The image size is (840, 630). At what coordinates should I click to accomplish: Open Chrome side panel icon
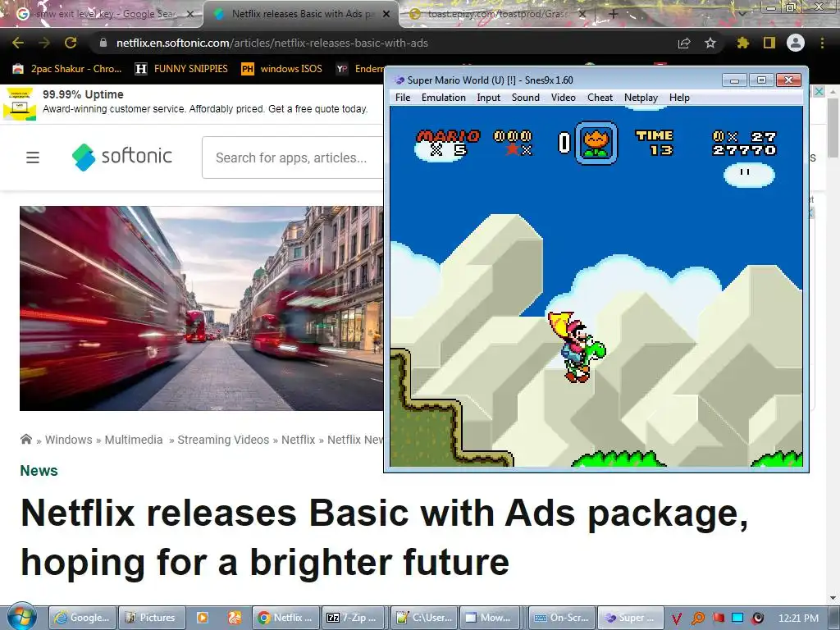coord(769,43)
